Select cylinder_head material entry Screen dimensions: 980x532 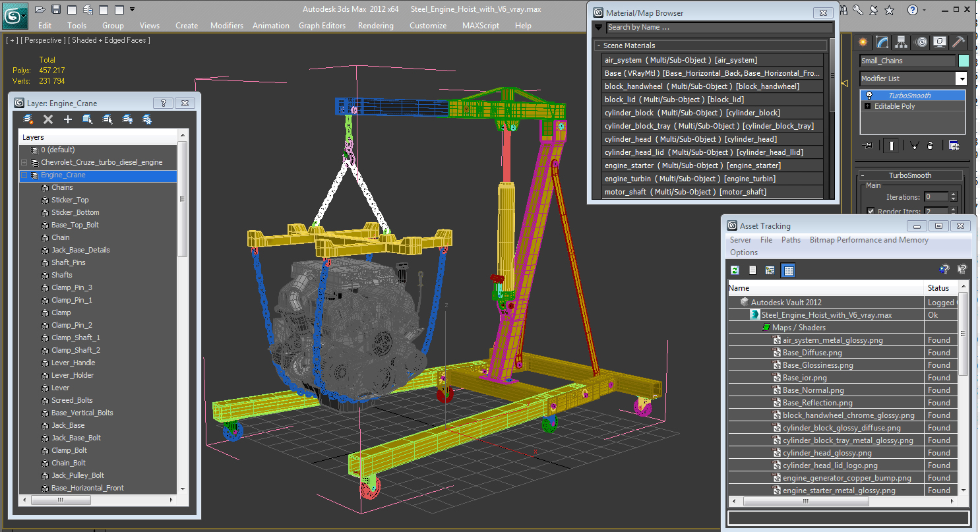coord(712,139)
